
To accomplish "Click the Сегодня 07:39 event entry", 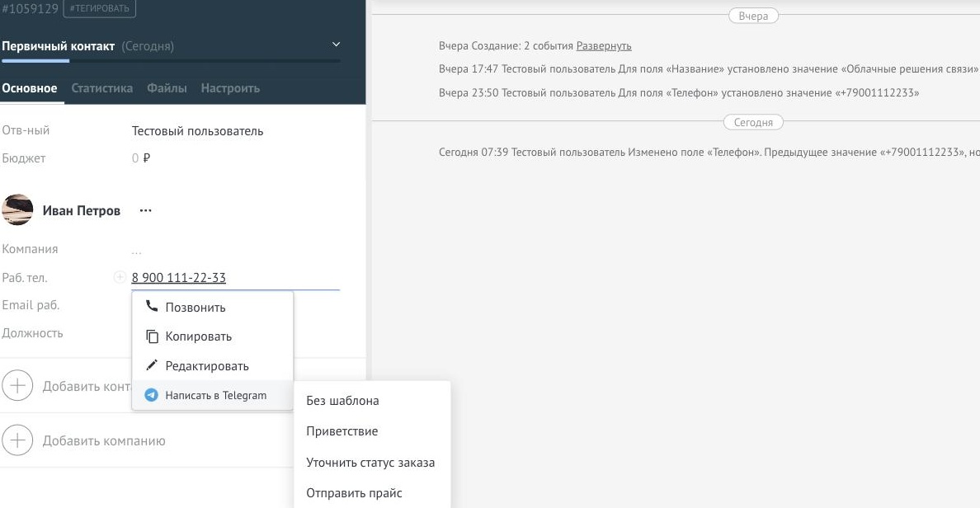I will pyautogui.click(x=709, y=152).
